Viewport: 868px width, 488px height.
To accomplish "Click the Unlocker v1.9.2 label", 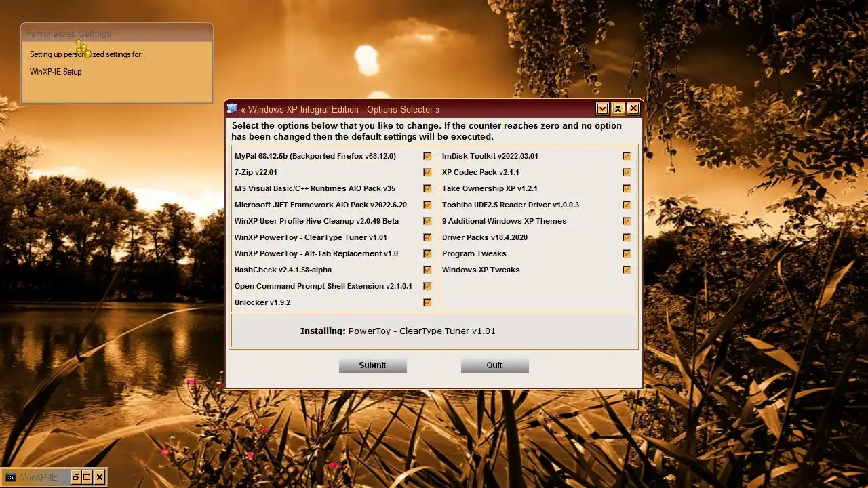I will 262,302.
